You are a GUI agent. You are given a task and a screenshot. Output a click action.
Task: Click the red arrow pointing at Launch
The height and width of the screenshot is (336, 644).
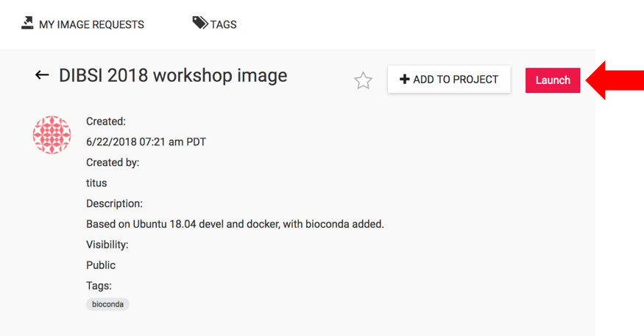[615, 80]
